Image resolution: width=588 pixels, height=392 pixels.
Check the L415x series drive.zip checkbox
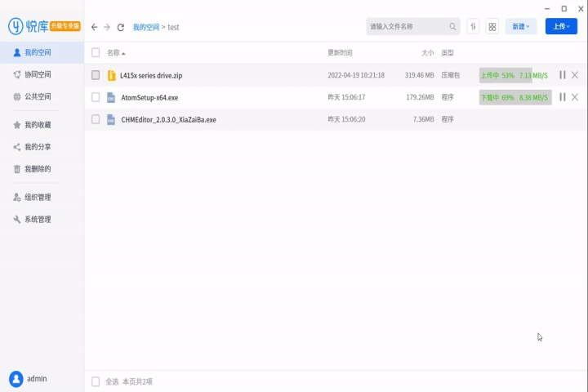coord(96,75)
